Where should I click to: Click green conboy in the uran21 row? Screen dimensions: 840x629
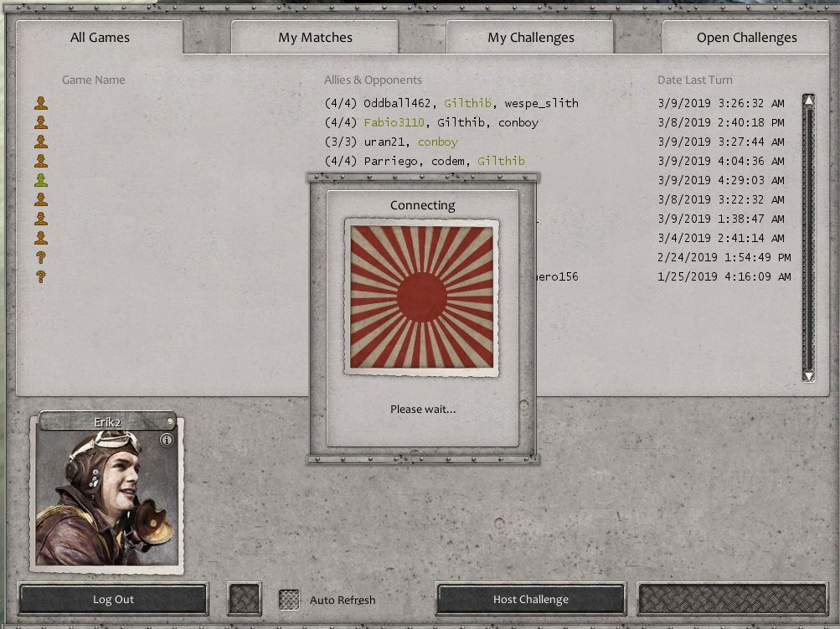click(x=438, y=142)
